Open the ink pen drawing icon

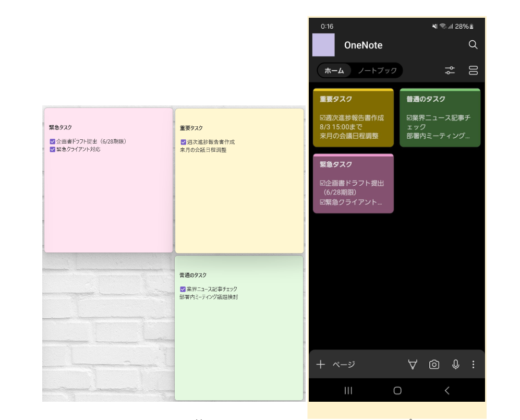[413, 365]
